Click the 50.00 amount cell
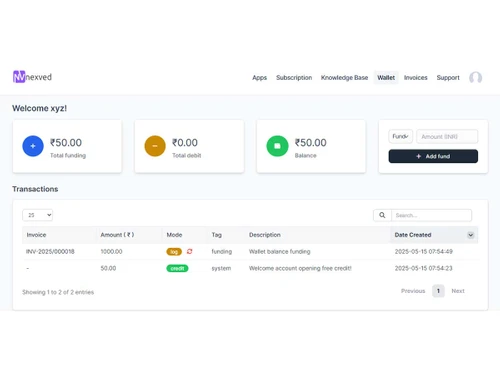The image size is (500, 375). pyautogui.click(x=108, y=268)
